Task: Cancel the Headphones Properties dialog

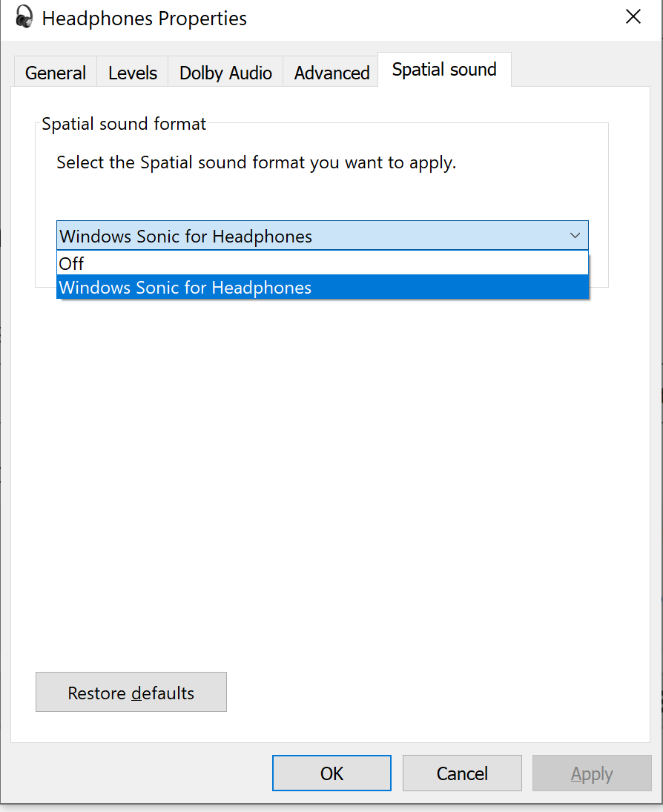Action: [462, 773]
